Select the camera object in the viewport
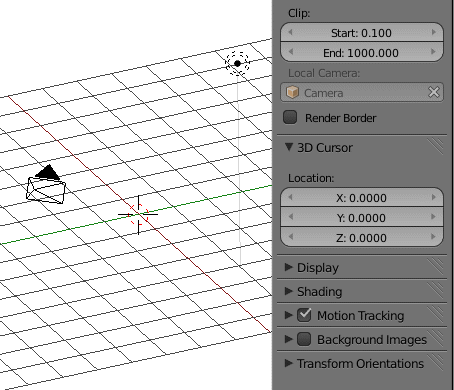 tap(46, 185)
